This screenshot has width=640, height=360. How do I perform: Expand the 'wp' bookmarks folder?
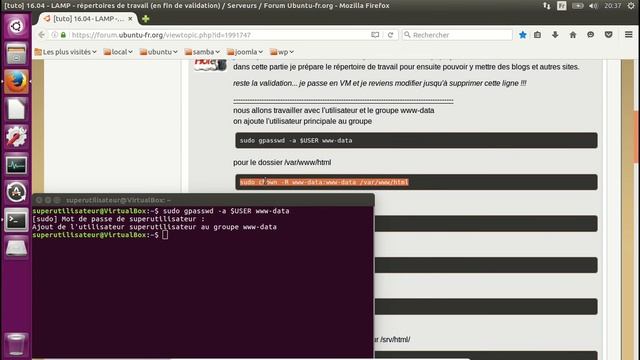coord(282,52)
